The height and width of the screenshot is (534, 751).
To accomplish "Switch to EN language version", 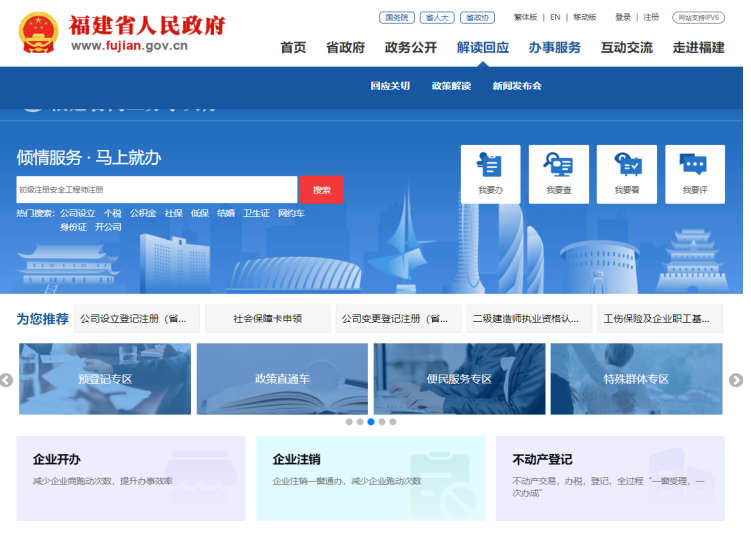I will 555,17.
